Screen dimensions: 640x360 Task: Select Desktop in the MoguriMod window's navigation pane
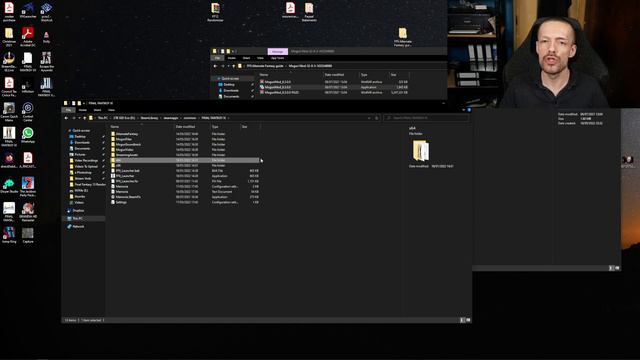(229, 84)
